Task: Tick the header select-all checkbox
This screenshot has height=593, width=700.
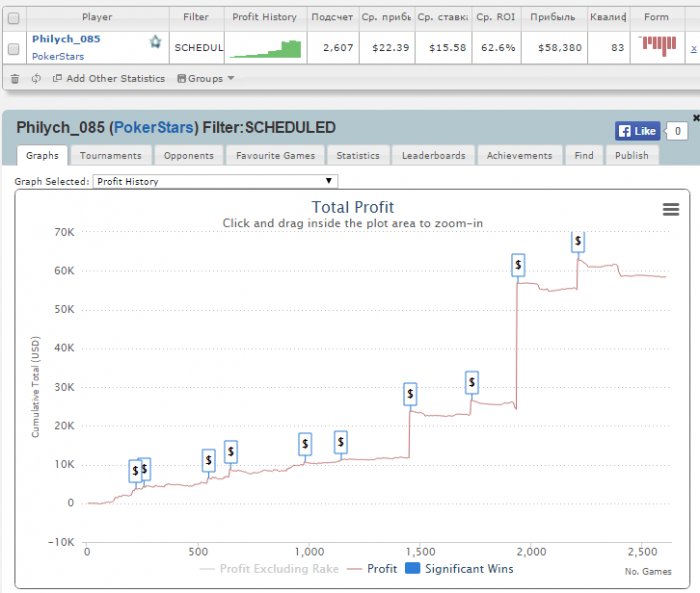Action: coord(14,18)
